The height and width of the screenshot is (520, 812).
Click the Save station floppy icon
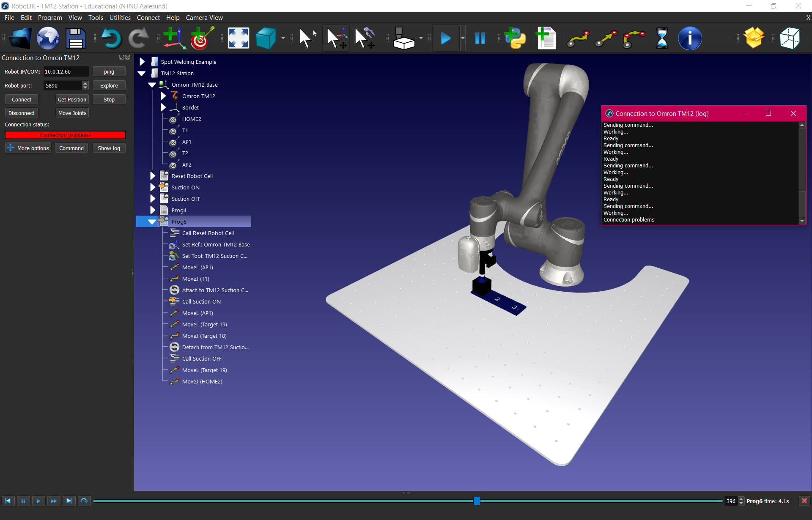point(76,38)
